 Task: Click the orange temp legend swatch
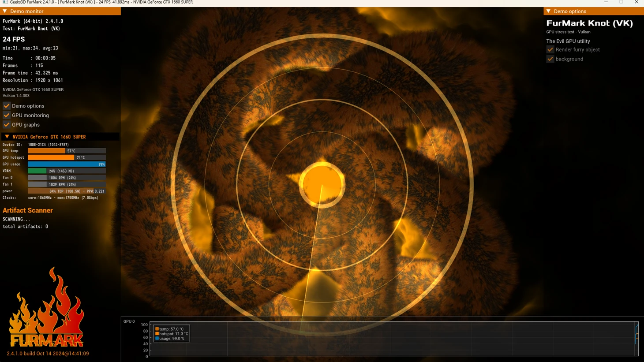[x=157, y=329]
